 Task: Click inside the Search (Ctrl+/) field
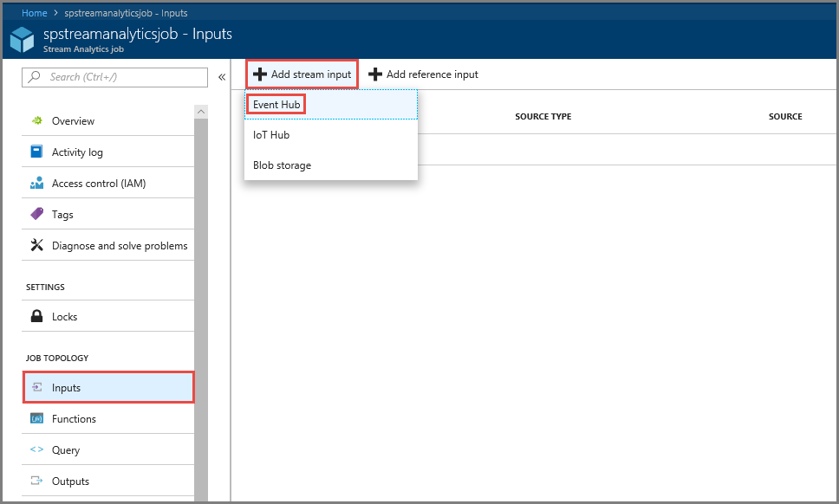[x=113, y=77]
